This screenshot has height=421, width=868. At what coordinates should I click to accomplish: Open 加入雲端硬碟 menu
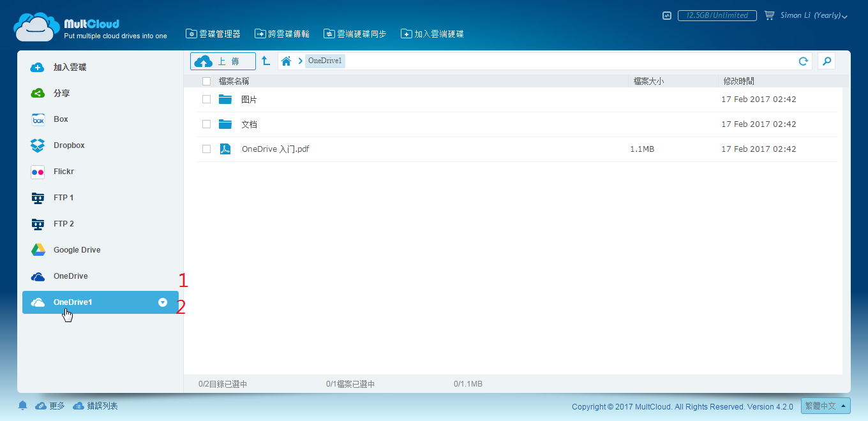433,34
